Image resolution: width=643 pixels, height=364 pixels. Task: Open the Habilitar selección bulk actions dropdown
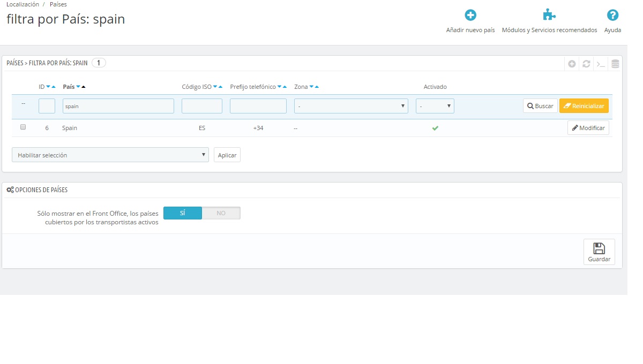click(x=110, y=155)
